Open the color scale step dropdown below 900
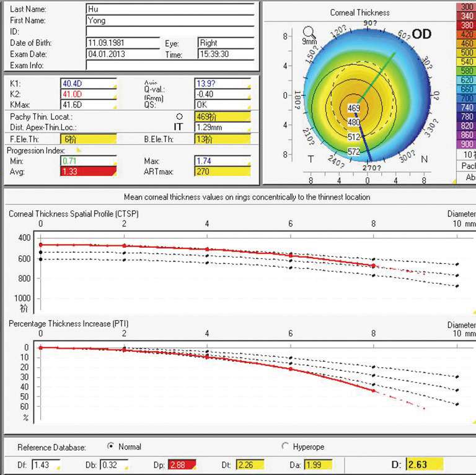This screenshot has height=475, width=476. coord(466,154)
